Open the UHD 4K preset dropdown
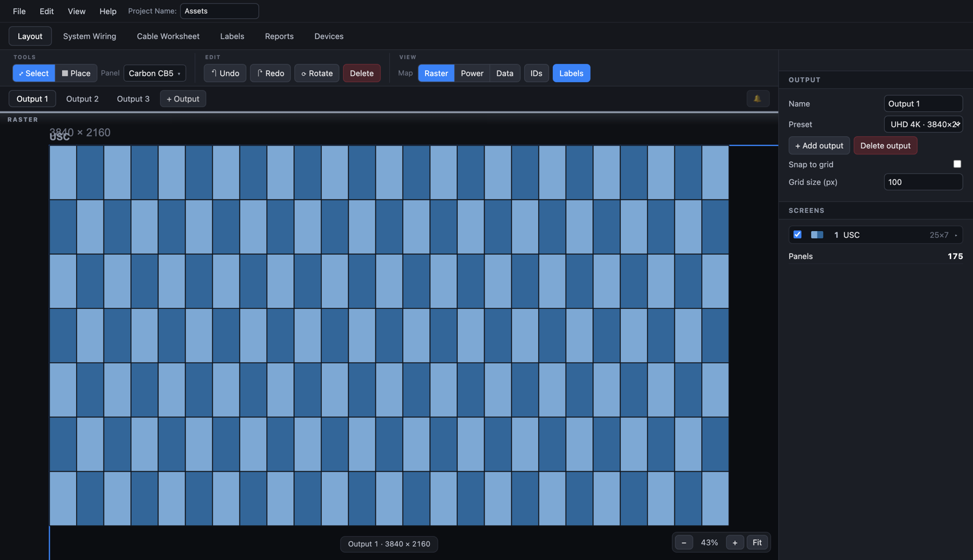This screenshot has height=560, width=973. pyautogui.click(x=923, y=124)
